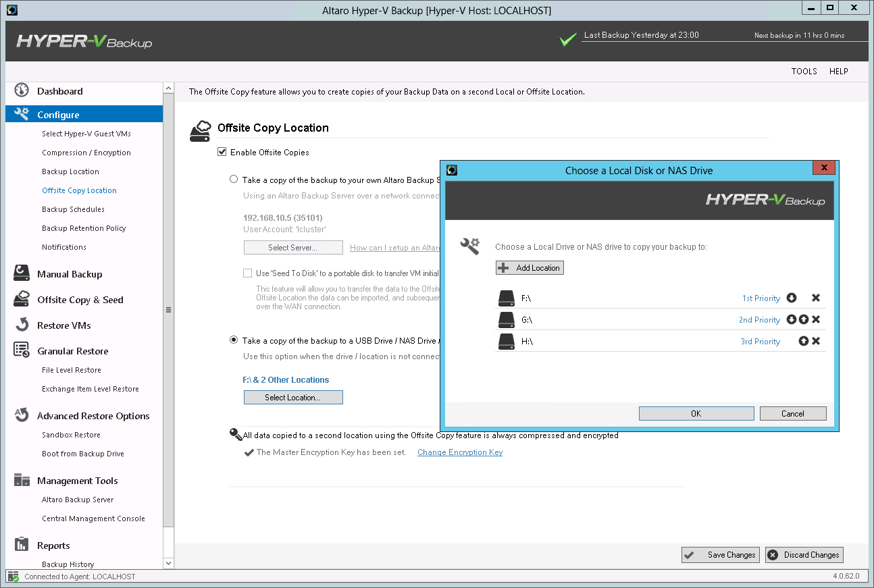Click the 2nd Priority label
This screenshot has height=588, width=874.
pyautogui.click(x=760, y=320)
